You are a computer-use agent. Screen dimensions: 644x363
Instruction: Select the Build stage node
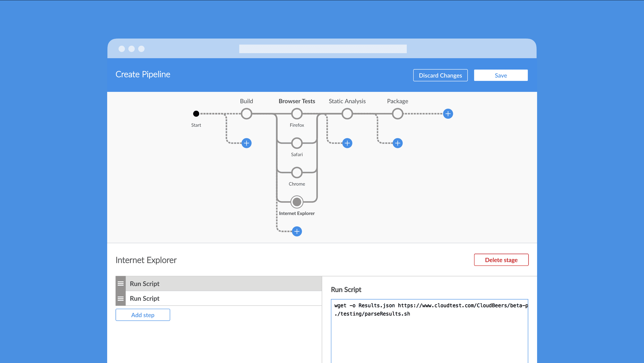247,114
